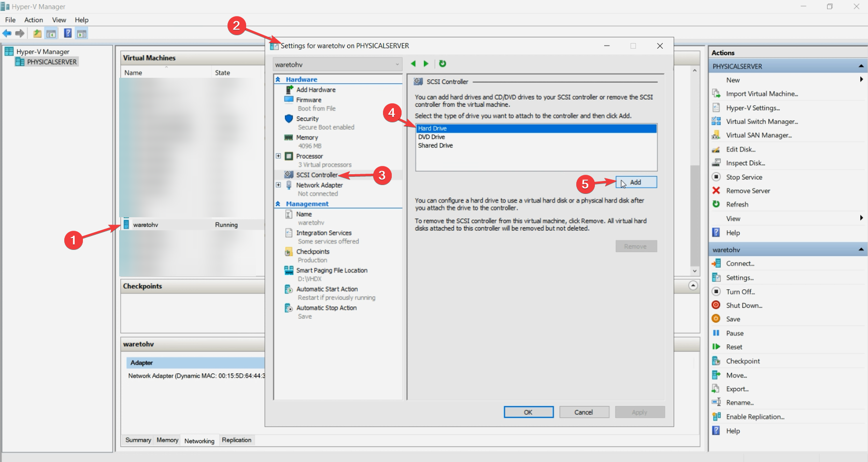Select Smart Paging File Location
The height and width of the screenshot is (462, 868).
tap(332, 270)
